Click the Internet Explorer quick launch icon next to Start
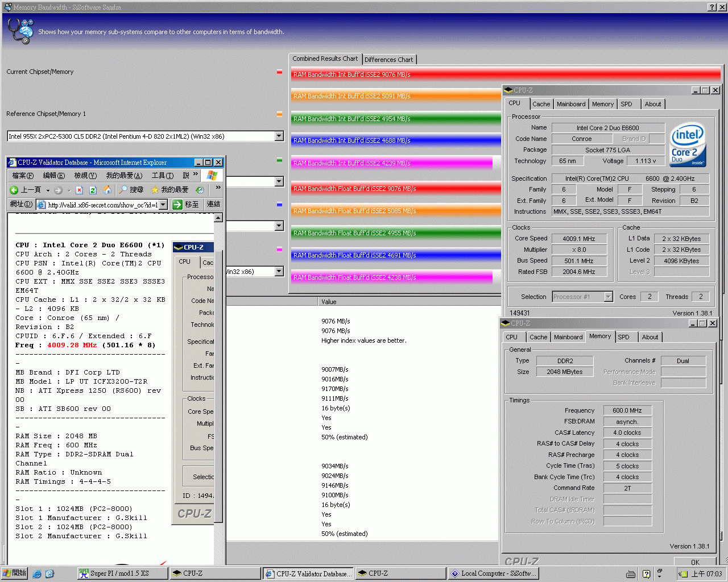 coord(37,574)
